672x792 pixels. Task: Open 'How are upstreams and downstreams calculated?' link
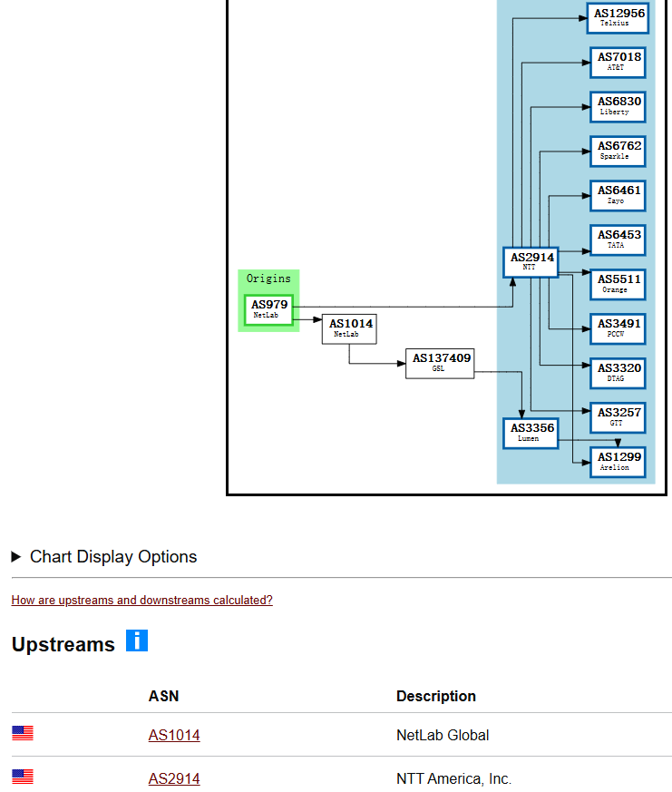click(141, 601)
